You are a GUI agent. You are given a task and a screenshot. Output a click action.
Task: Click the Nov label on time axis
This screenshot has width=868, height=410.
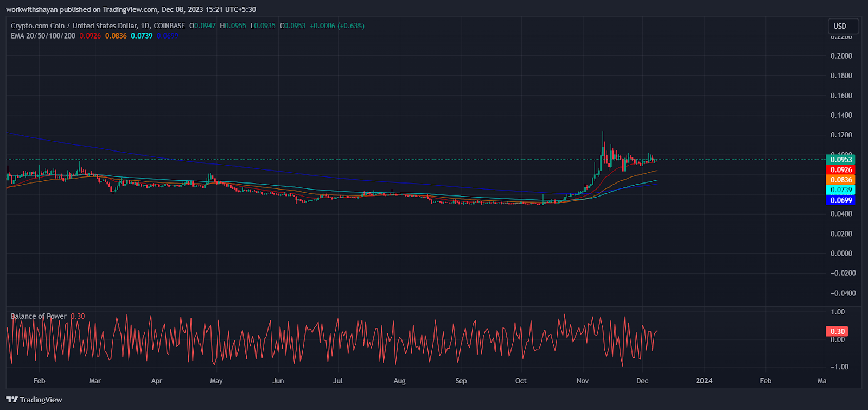[x=583, y=381]
